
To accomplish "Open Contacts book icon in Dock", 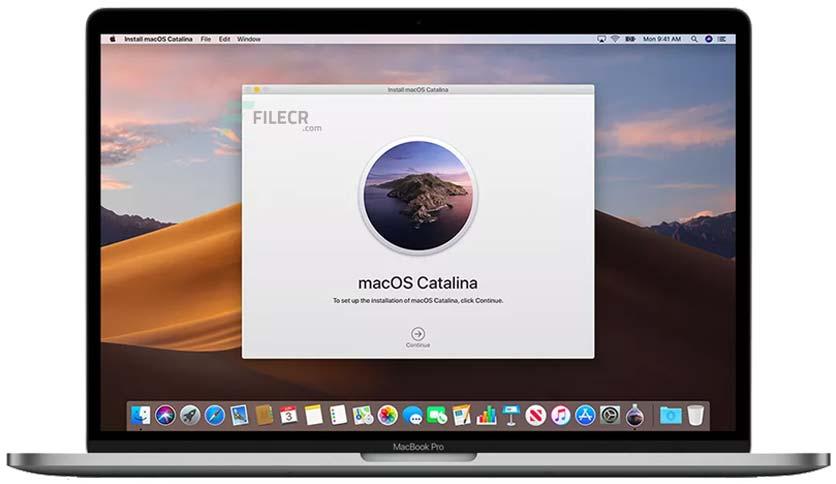I will pyautogui.click(x=264, y=415).
